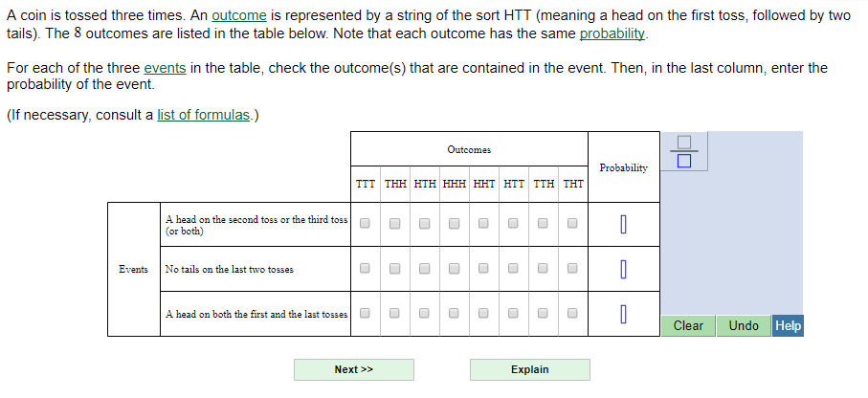The width and height of the screenshot is (868, 398).
Task: Click probability box for no tails row
Action: point(623,270)
